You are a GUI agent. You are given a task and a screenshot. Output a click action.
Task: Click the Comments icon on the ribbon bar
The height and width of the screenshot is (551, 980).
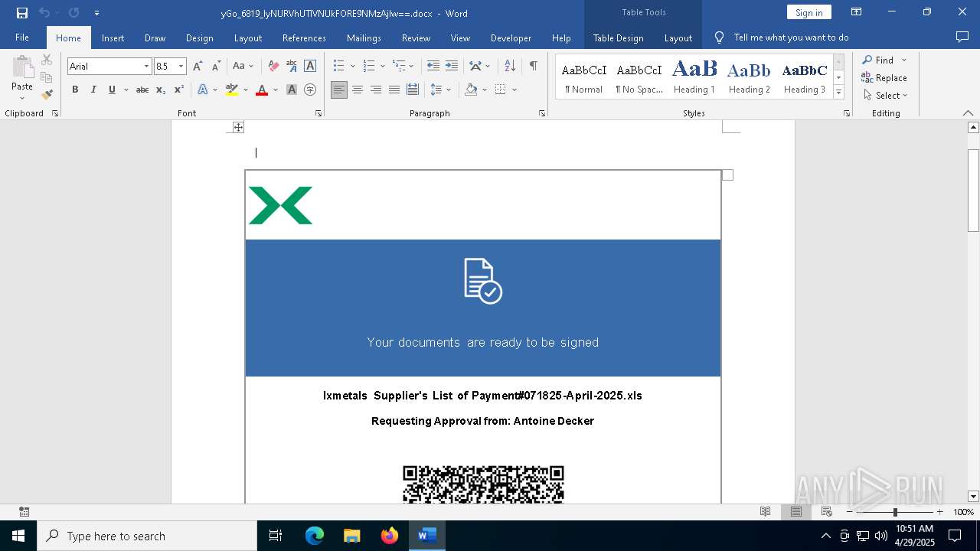pyautogui.click(x=962, y=37)
